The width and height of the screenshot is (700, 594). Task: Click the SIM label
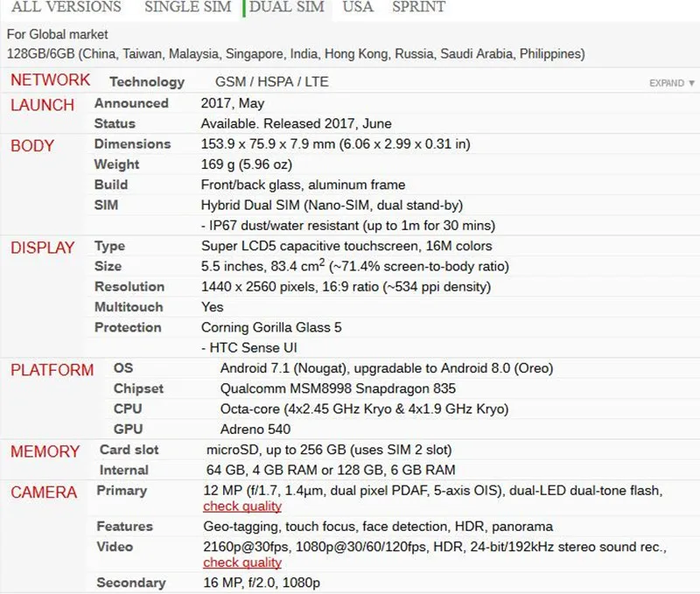pos(106,206)
